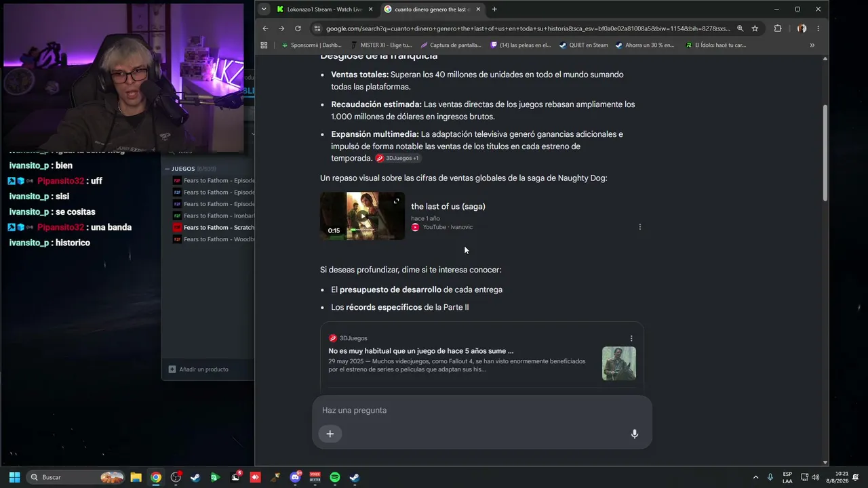Screen dimensions: 868x488
Task: Open the tab search dropdown arrow
Action: click(x=264, y=9)
